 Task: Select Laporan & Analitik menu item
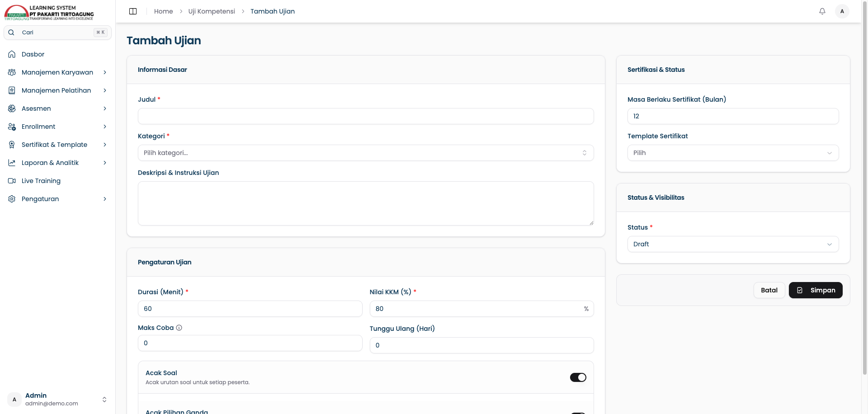[58, 163]
